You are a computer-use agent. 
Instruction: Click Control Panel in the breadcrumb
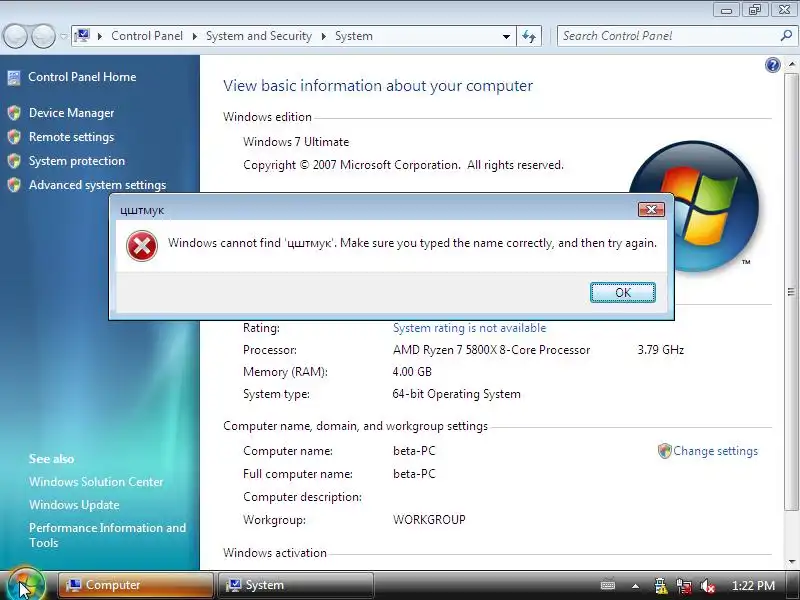147,36
